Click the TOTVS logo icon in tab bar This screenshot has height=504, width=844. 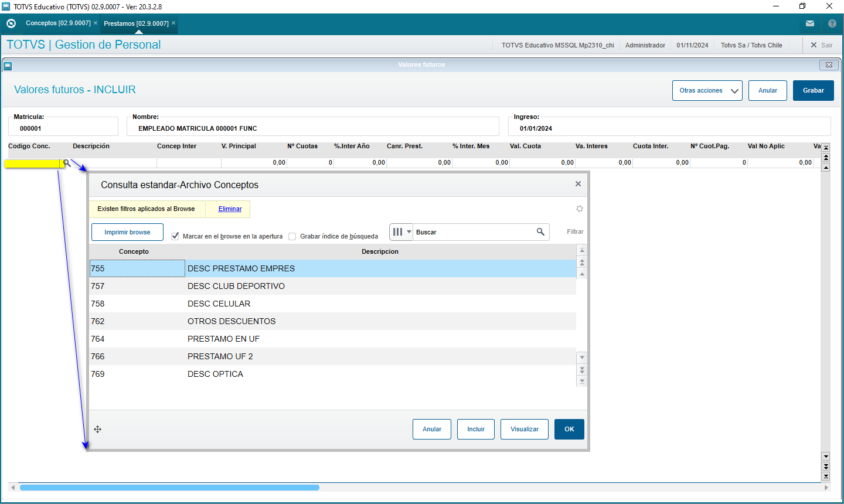[x=11, y=23]
